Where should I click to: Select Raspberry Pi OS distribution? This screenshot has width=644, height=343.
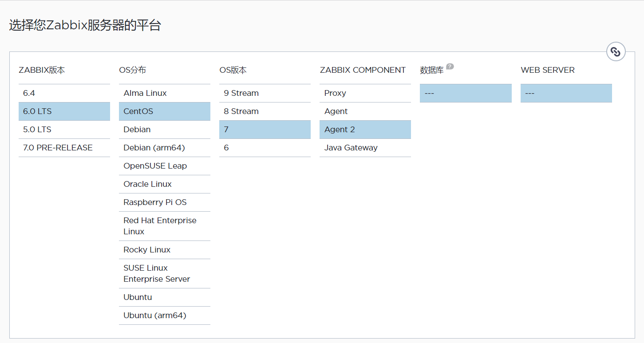(x=165, y=202)
